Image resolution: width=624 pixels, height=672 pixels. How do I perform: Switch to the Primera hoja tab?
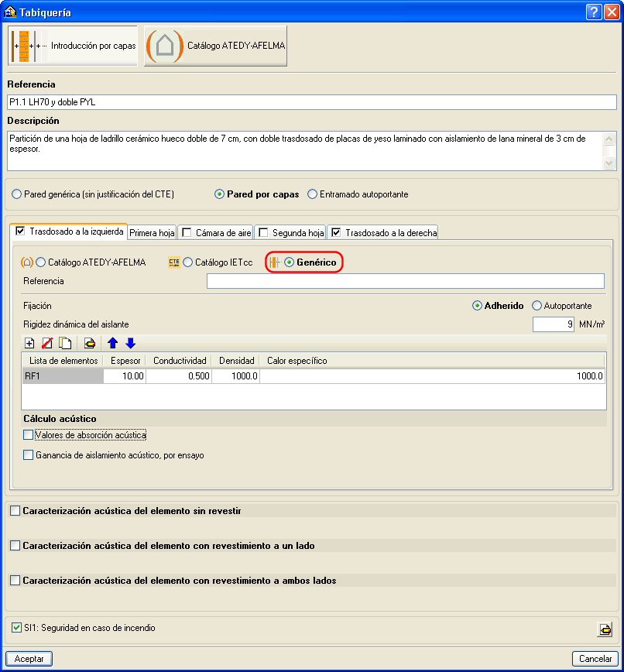pos(152,233)
